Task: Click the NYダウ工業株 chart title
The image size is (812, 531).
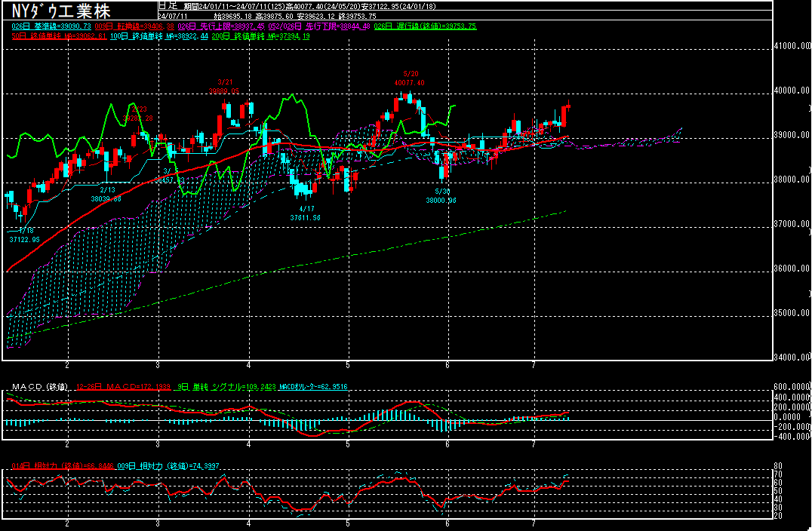Action: (x=60, y=11)
